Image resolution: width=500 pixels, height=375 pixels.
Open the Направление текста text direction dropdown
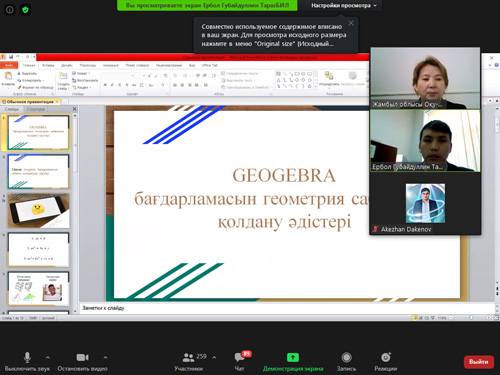pos(241,73)
